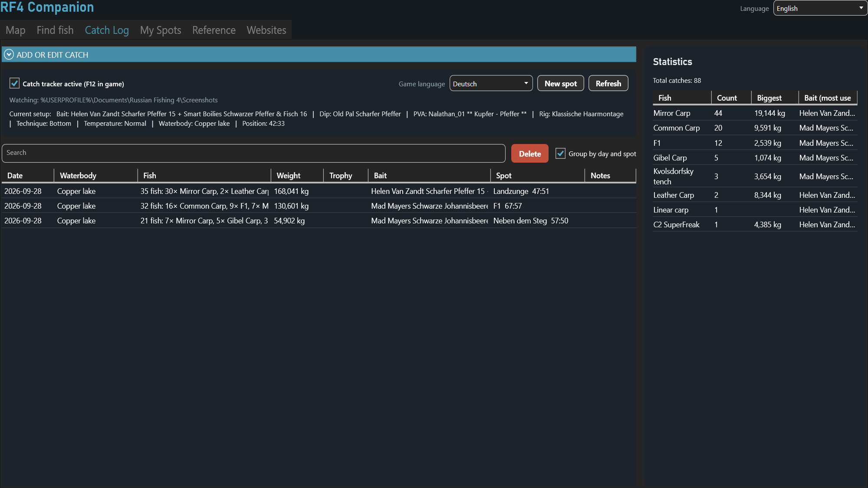Select the C2 SuperFreak statistics row
The height and width of the screenshot is (488, 868).
tap(755, 225)
